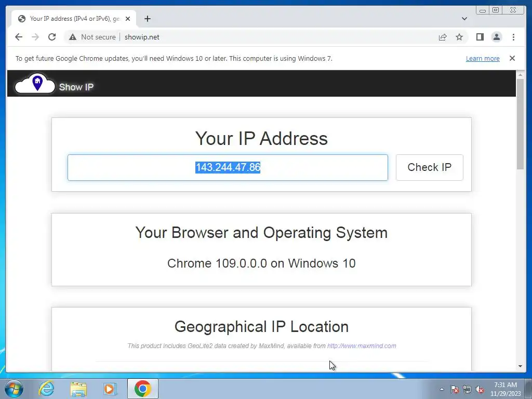Image resolution: width=532 pixels, height=399 pixels.
Task: Close the Your IP address tab
Action: click(x=128, y=19)
